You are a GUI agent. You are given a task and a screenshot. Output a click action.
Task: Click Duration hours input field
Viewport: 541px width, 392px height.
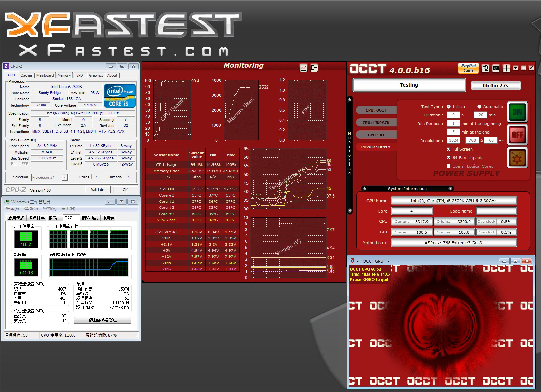(x=453, y=115)
